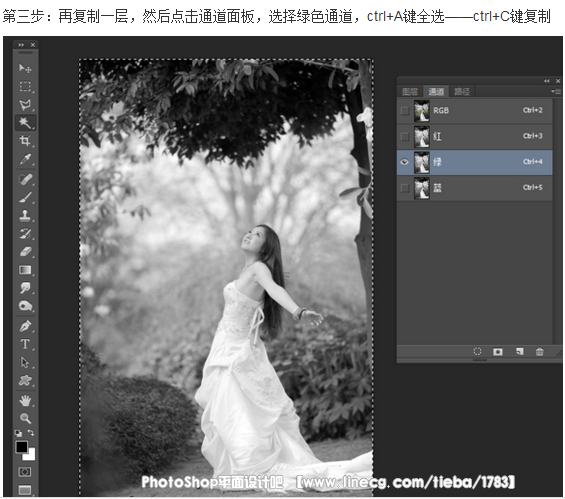Select the 蓝 channel row
The height and width of the screenshot is (499, 565).
pos(475,188)
